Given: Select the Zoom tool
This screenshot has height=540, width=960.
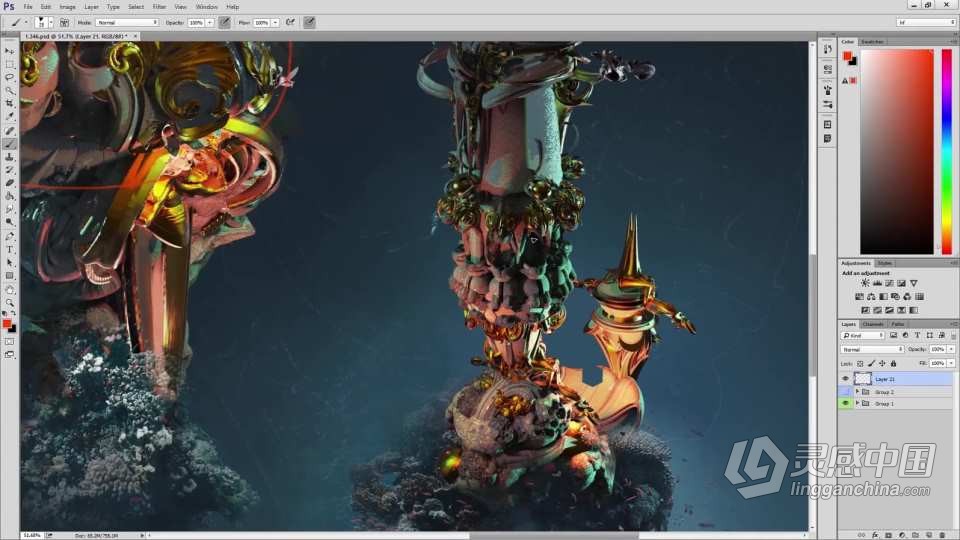Looking at the screenshot, I should point(9,302).
